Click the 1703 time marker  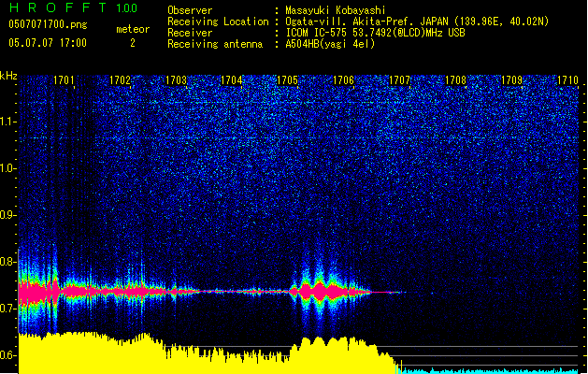(176, 80)
